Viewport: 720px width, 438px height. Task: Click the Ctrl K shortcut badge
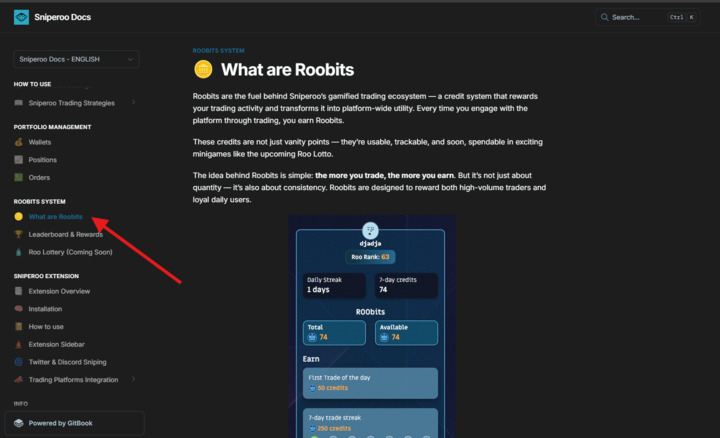coord(682,17)
